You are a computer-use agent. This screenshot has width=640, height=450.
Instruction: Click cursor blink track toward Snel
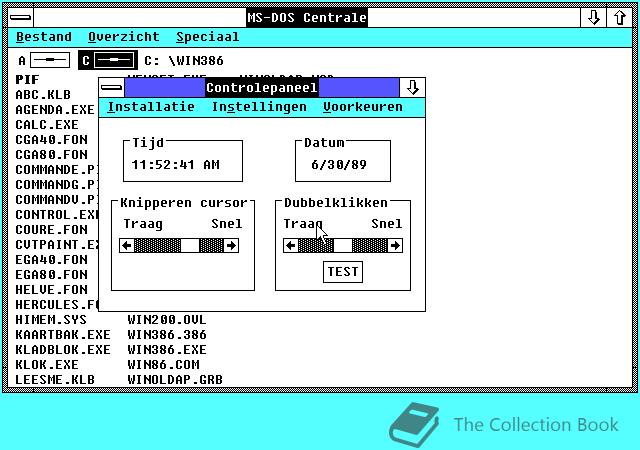point(211,245)
